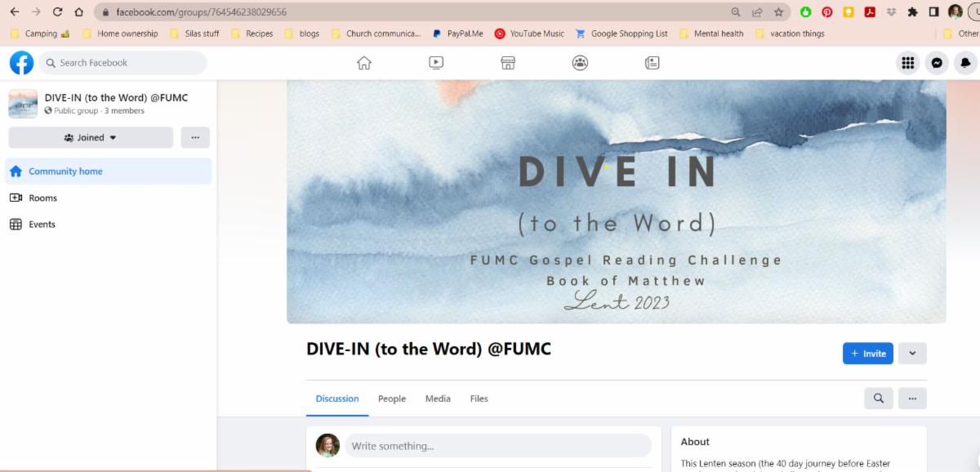This screenshot has width=980, height=472.
Task: Switch to the People tab
Action: 392,399
